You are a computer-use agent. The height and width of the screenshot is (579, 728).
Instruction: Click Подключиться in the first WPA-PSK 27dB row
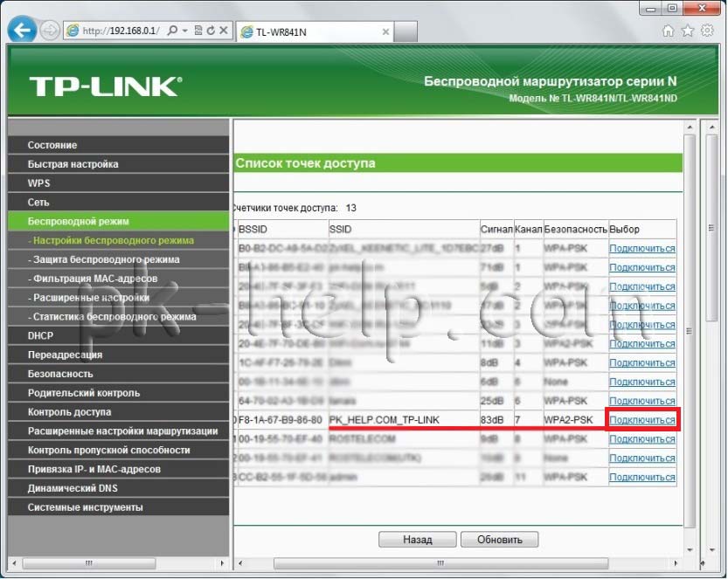pyautogui.click(x=642, y=248)
